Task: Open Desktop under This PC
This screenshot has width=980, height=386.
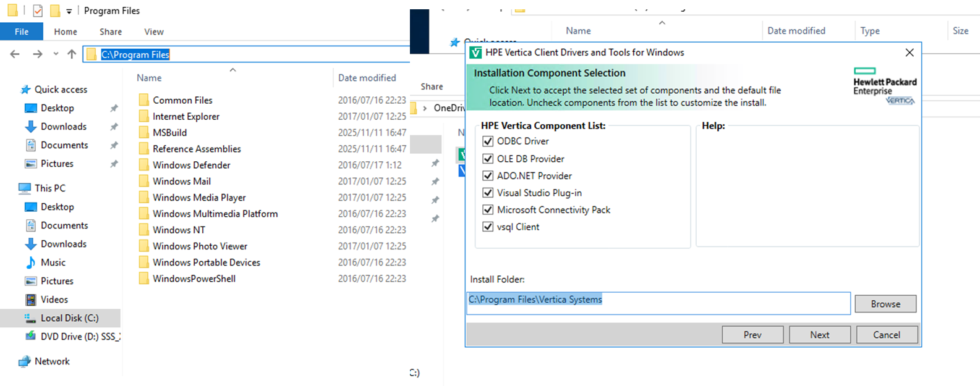Action: click(57, 207)
